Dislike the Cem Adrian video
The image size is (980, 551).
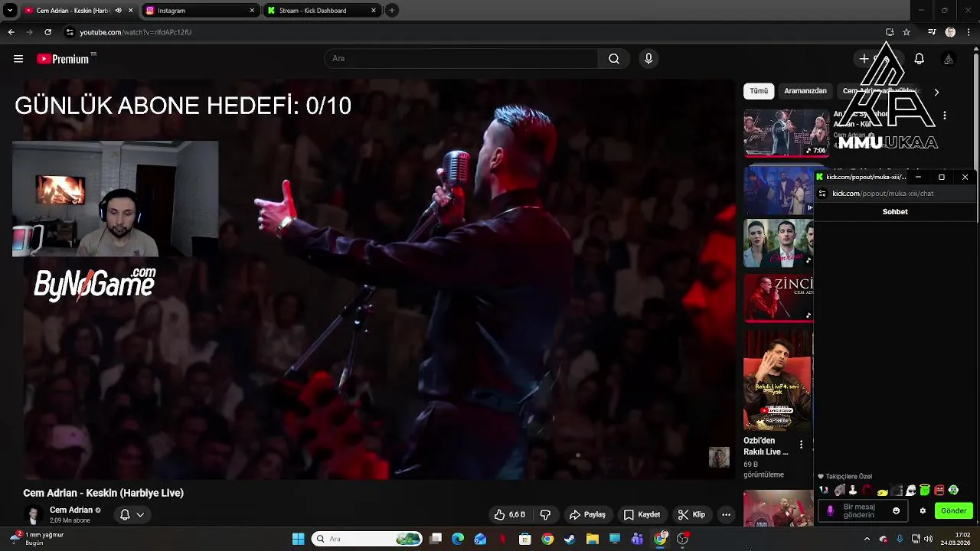546,515
